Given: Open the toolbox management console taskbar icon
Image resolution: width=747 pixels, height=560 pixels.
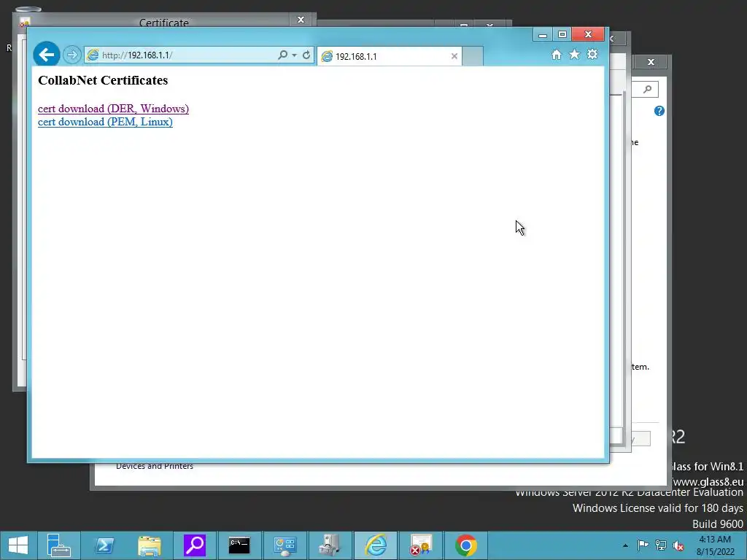Looking at the screenshot, I should 330,545.
